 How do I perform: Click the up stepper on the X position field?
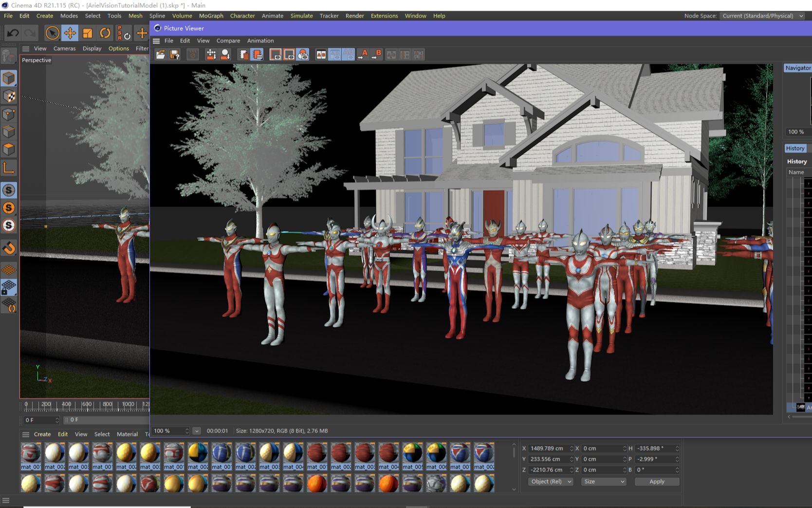pos(571,446)
